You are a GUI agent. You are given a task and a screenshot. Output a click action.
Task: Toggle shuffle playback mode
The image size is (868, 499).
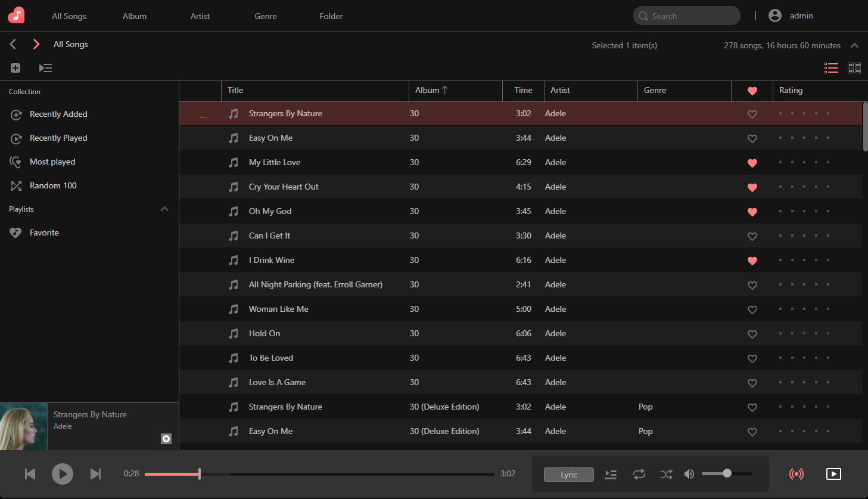coord(666,474)
